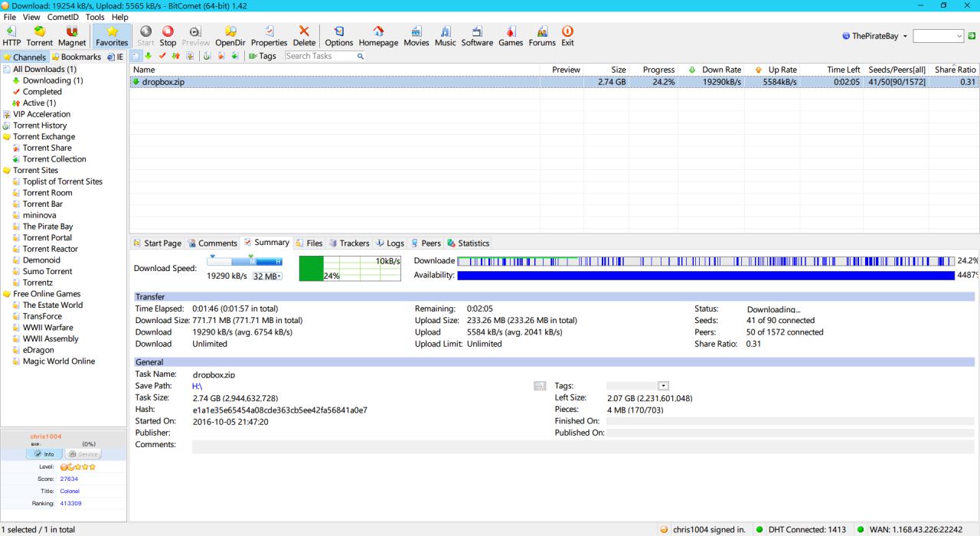Open the View menu
The width and height of the screenshot is (980, 536).
pyautogui.click(x=31, y=17)
